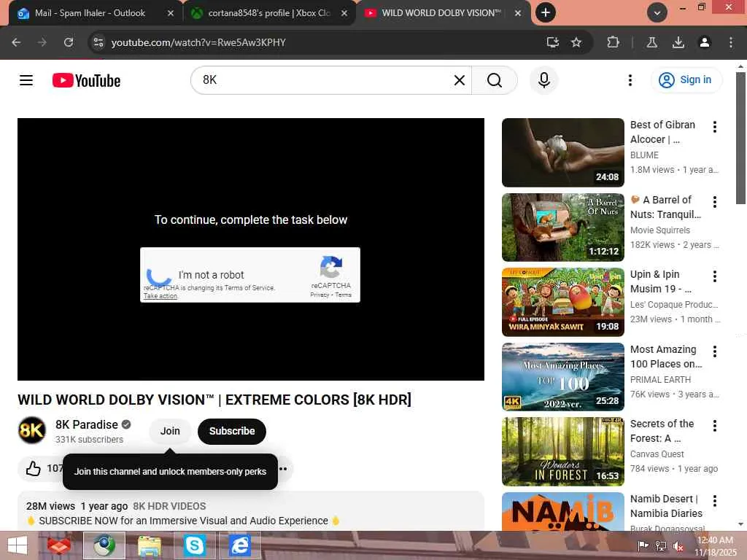747x560 pixels.
Task: Open options for Namib Desert video
Action: [x=715, y=500]
